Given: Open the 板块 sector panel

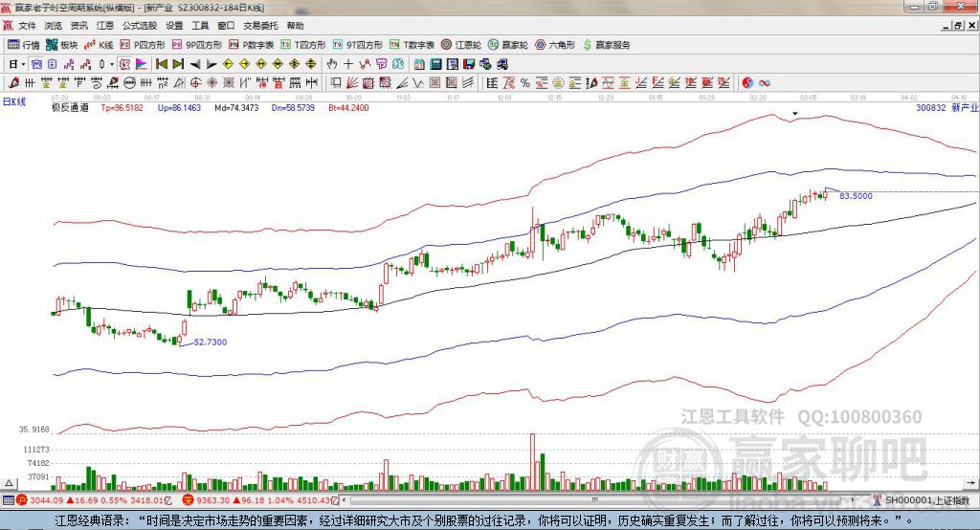Looking at the screenshot, I should pyautogui.click(x=62, y=45).
